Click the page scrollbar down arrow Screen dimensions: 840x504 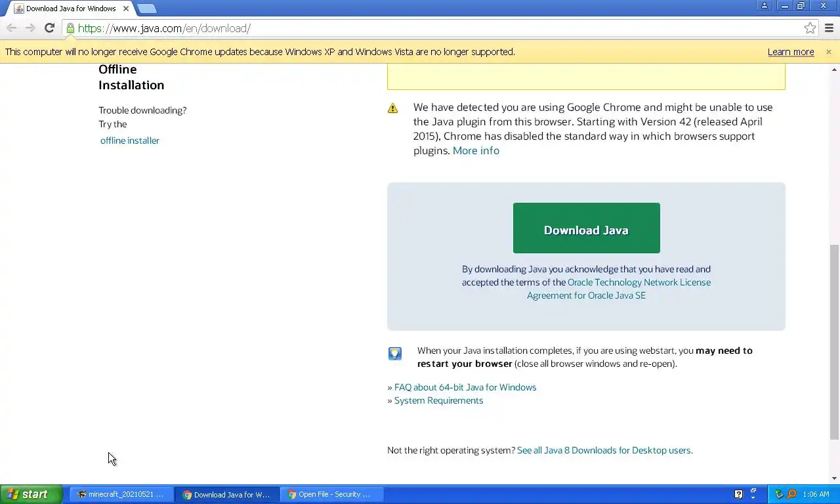tap(834, 478)
